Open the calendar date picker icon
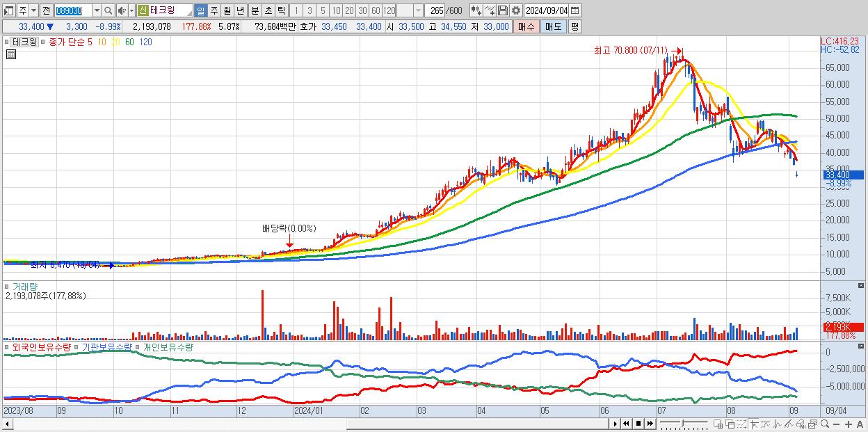This screenshot has width=868, height=432. coord(574,10)
